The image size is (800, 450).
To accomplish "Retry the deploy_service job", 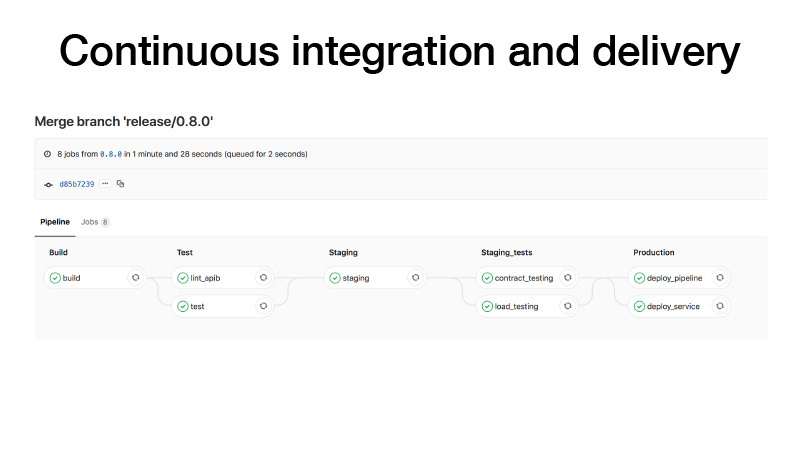I will (x=719, y=306).
